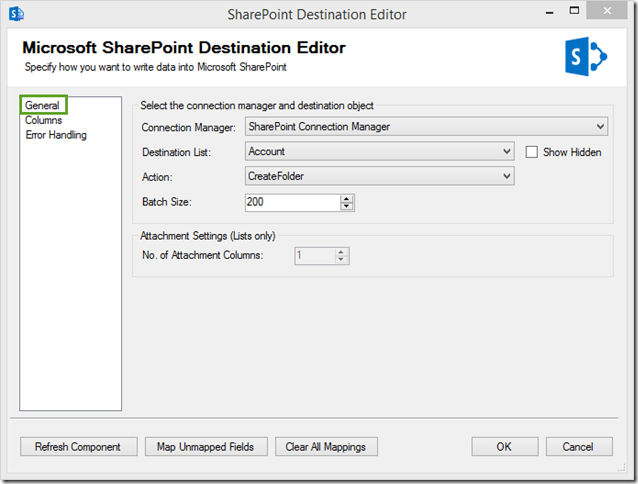Screen dimensions: 638x484
Task: Click the Attachment Columns number field
Action: pyautogui.click(x=315, y=256)
